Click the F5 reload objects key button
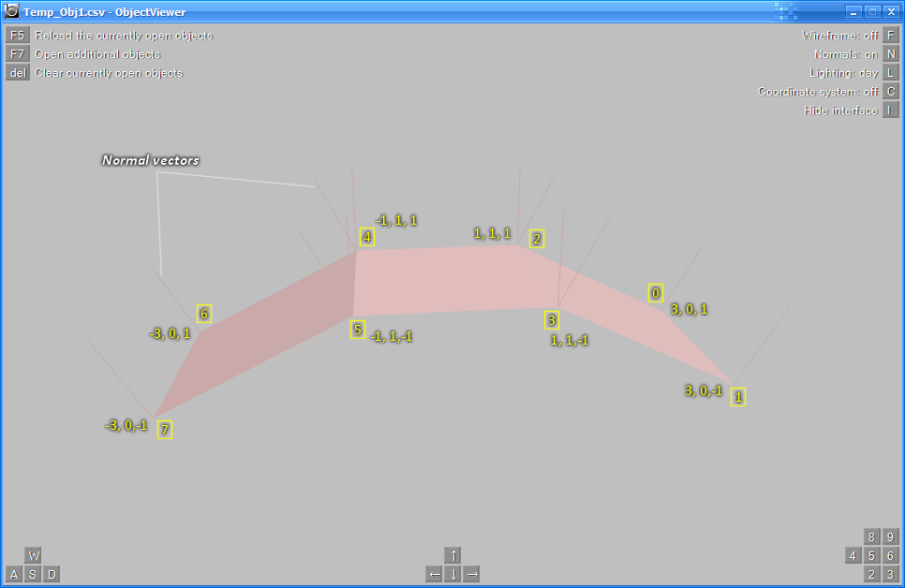905x588 pixels. (17, 36)
